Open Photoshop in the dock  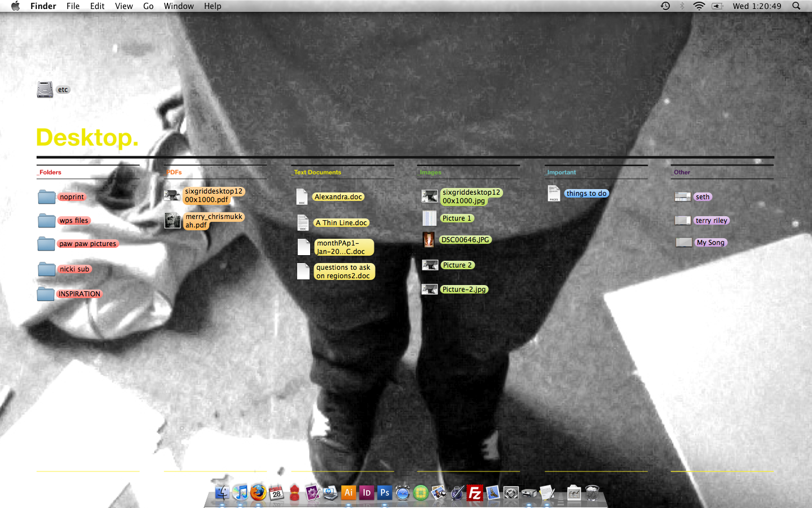[385, 493]
